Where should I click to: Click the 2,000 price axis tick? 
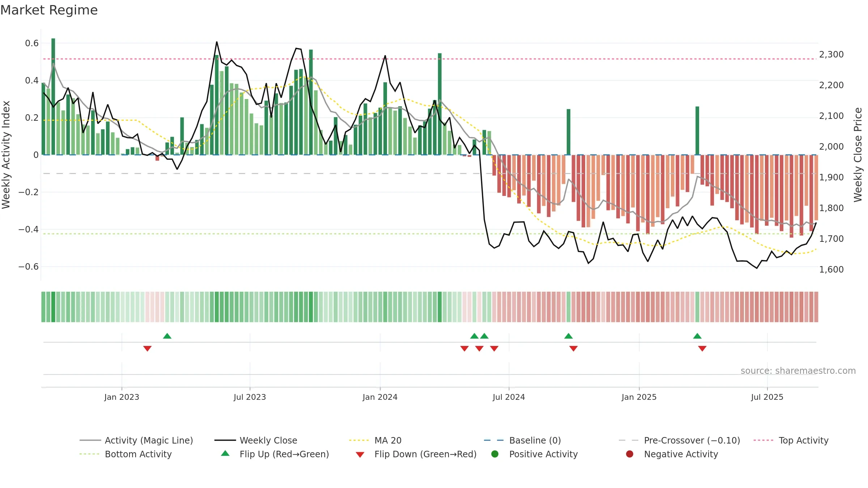click(831, 147)
